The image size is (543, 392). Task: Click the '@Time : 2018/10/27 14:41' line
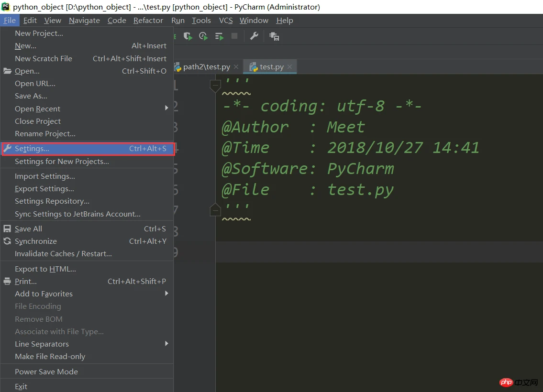point(351,148)
